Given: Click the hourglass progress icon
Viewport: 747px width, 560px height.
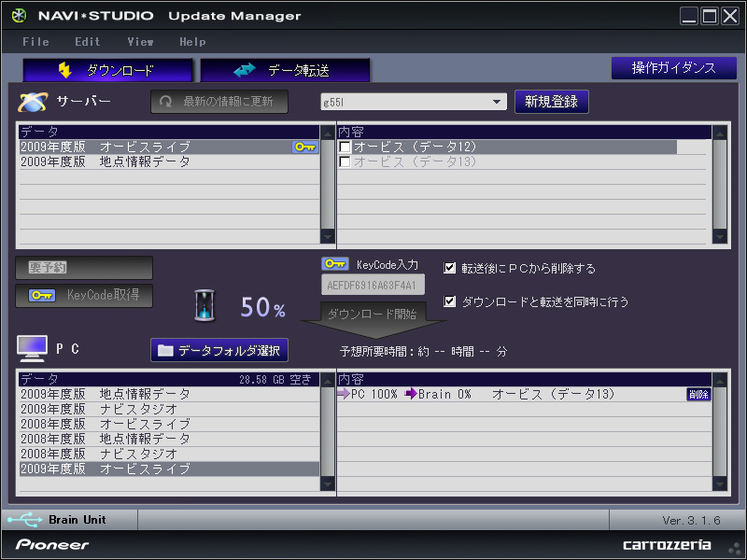Looking at the screenshot, I should 205,305.
